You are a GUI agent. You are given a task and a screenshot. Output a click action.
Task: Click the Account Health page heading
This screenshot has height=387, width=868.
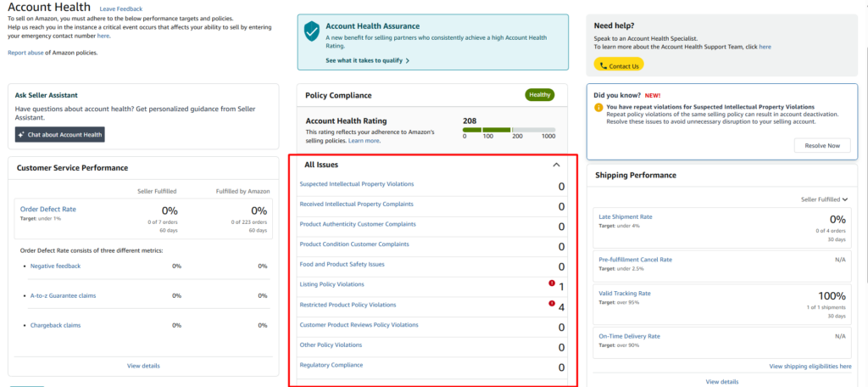[x=49, y=7]
